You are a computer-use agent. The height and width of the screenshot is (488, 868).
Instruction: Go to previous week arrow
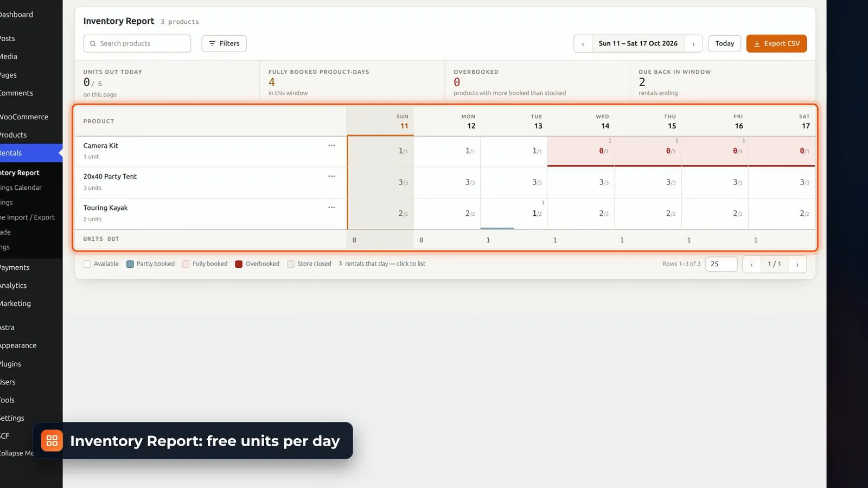[x=583, y=43]
